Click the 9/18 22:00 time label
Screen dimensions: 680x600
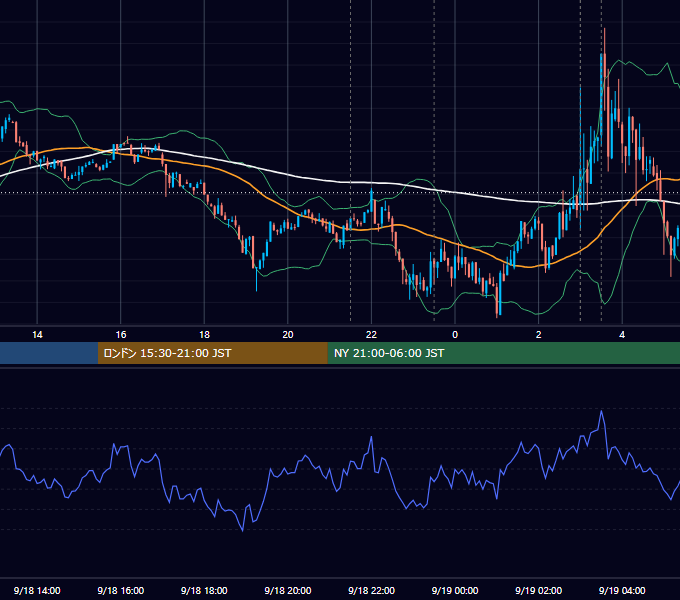[371, 590]
